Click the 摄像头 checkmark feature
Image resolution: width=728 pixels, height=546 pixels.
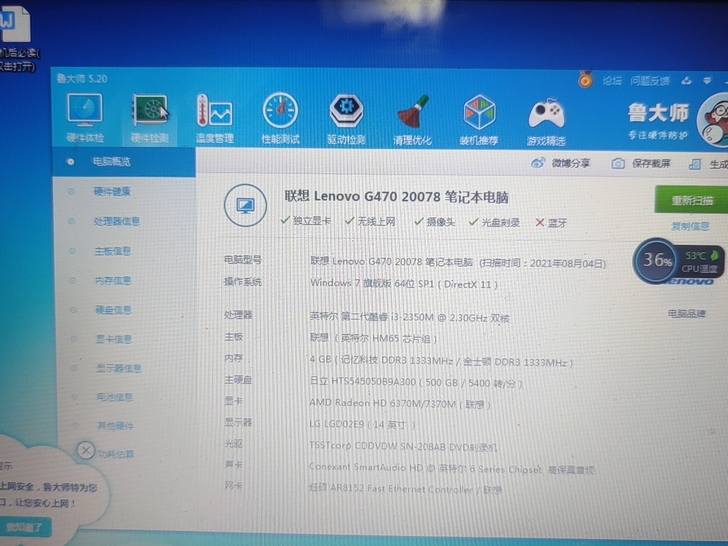(435, 222)
